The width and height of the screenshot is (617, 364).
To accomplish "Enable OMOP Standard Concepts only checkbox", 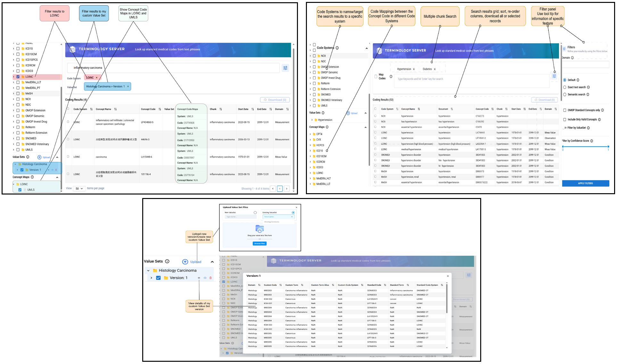I will point(565,110).
